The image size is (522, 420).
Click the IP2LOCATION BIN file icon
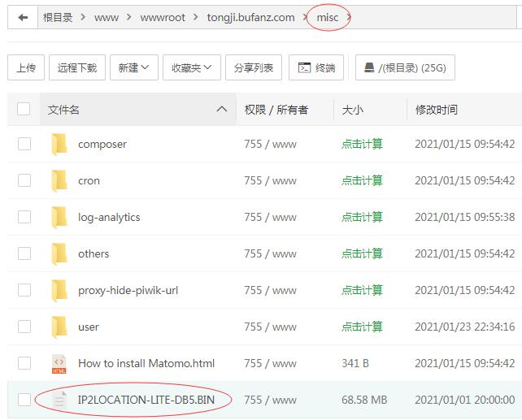[59, 400]
